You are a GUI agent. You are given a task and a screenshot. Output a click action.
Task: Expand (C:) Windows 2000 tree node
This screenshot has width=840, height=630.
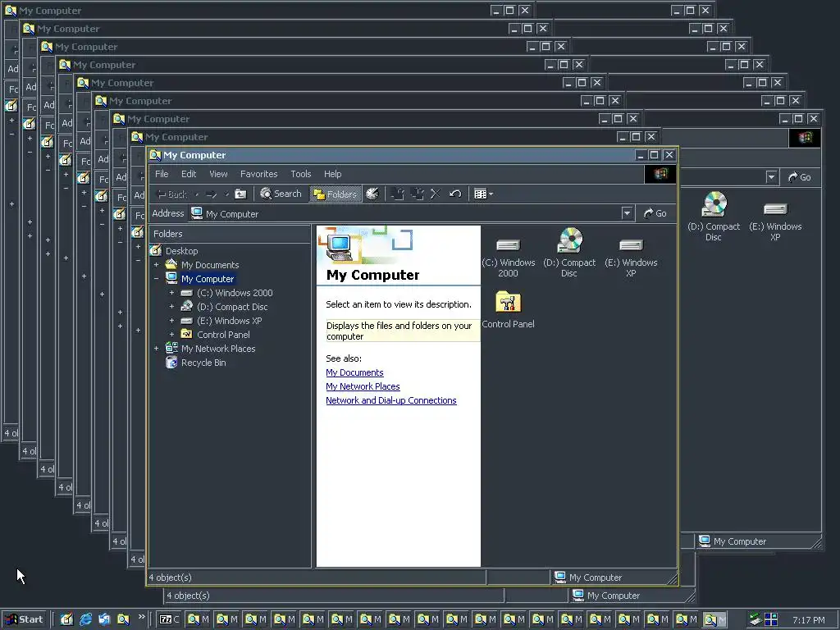coord(172,293)
